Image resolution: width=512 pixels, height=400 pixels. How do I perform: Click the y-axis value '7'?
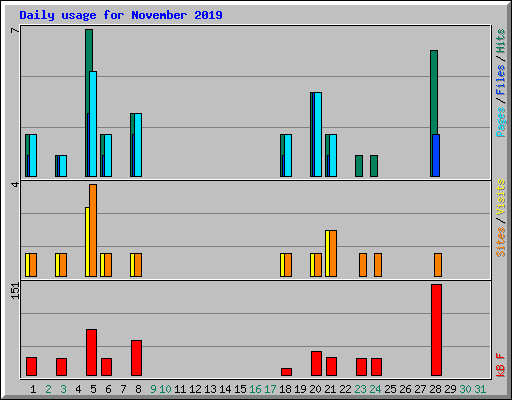[15, 30]
